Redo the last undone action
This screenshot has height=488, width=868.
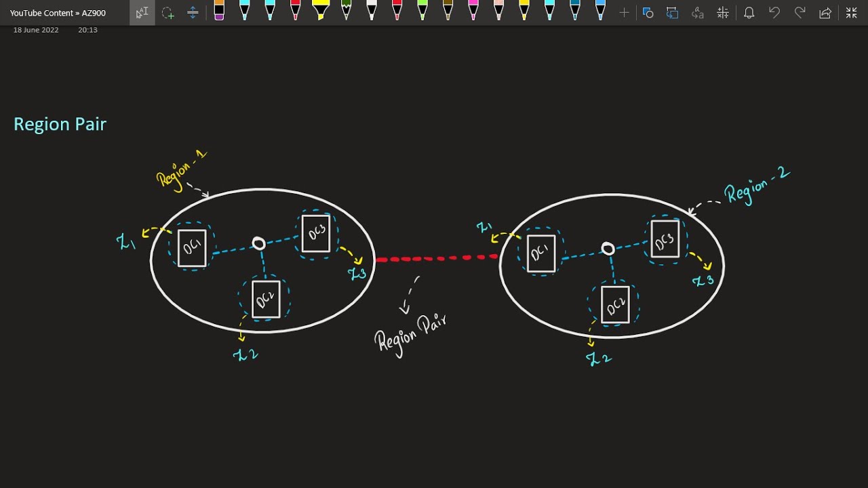point(800,13)
